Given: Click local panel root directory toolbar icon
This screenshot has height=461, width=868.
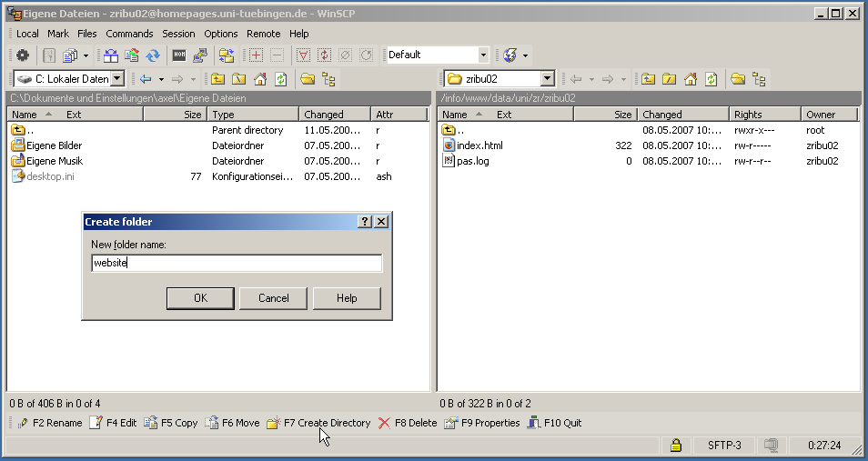Looking at the screenshot, I should pyautogui.click(x=238, y=79).
